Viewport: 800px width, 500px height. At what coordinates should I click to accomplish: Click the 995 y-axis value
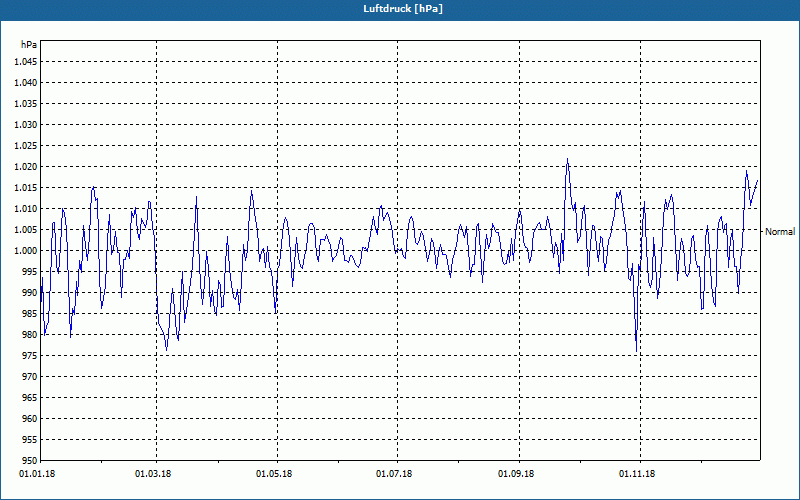(30, 271)
